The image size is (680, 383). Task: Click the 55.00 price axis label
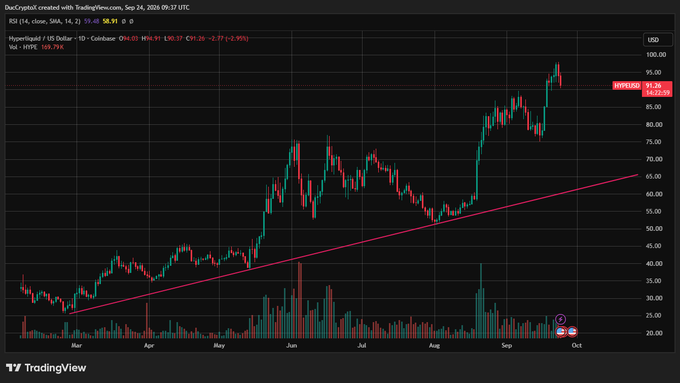654,211
